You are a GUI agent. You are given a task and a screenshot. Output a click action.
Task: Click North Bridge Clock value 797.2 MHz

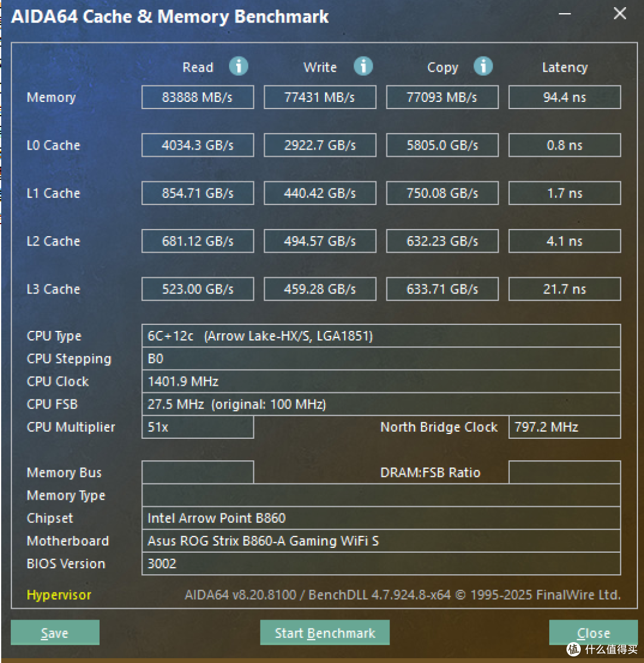565,427
